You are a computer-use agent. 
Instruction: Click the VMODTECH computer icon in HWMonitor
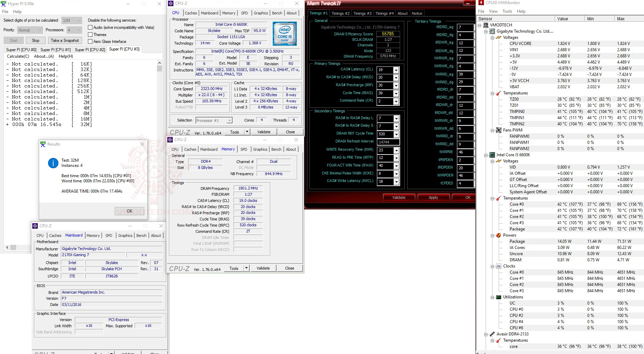point(486,25)
